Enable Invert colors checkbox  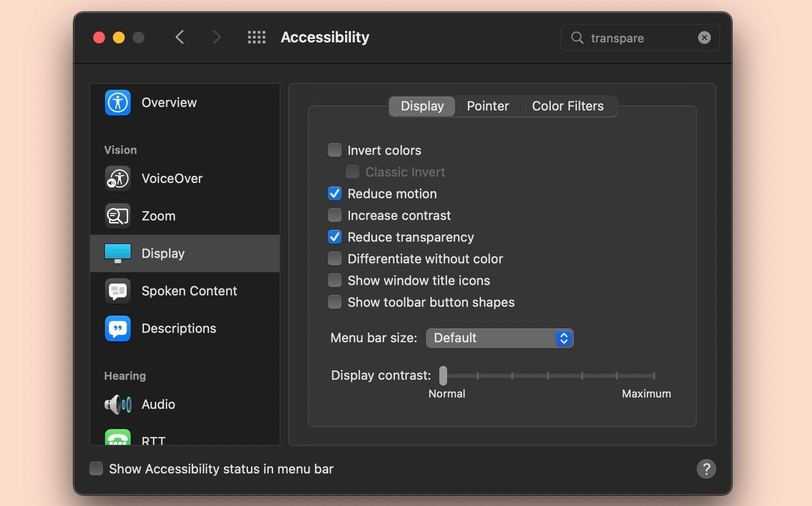pos(335,150)
